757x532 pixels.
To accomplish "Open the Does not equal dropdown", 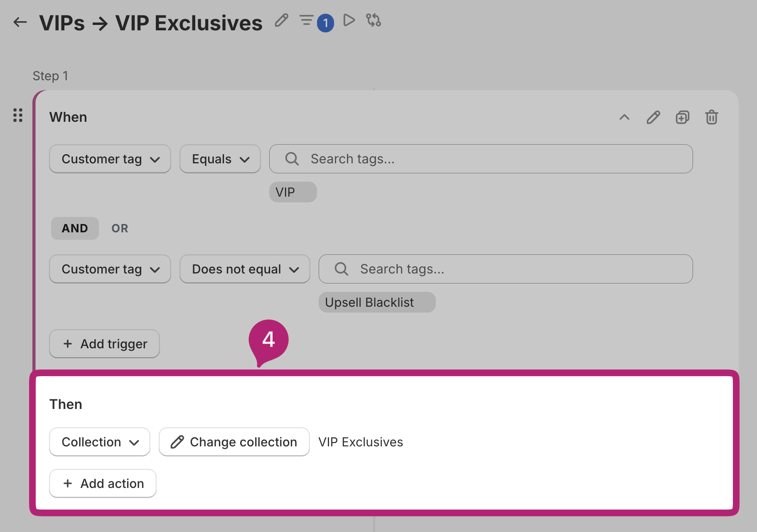I will pos(245,269).
